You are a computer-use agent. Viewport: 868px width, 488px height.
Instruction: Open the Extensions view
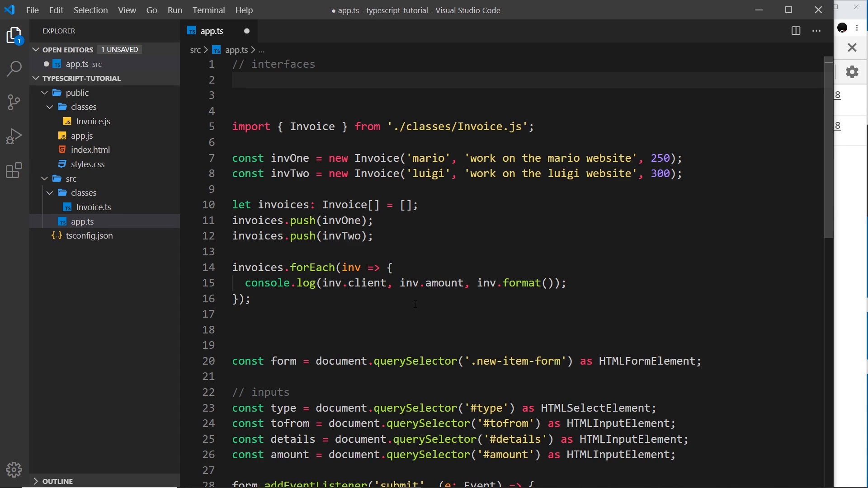[14, 170]
